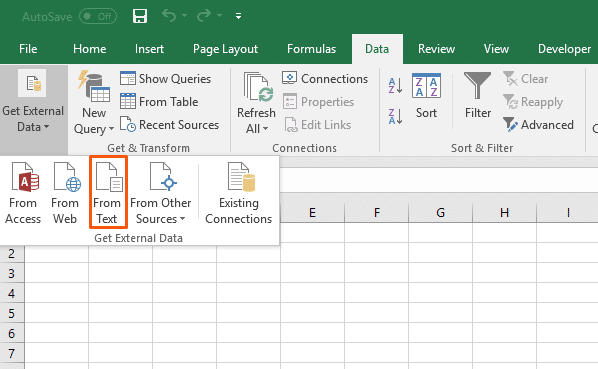Click the Save floppy disk icon
This screenshot has width=598, height=369.
[140, 16]
